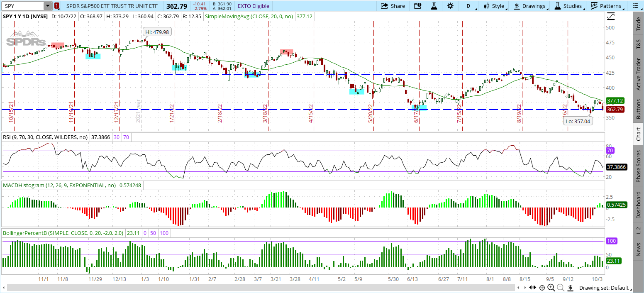The height and width of the screenshot is (293, 644).
Task: Open Edit Studies via the lone flask icon
Action: 434,6
